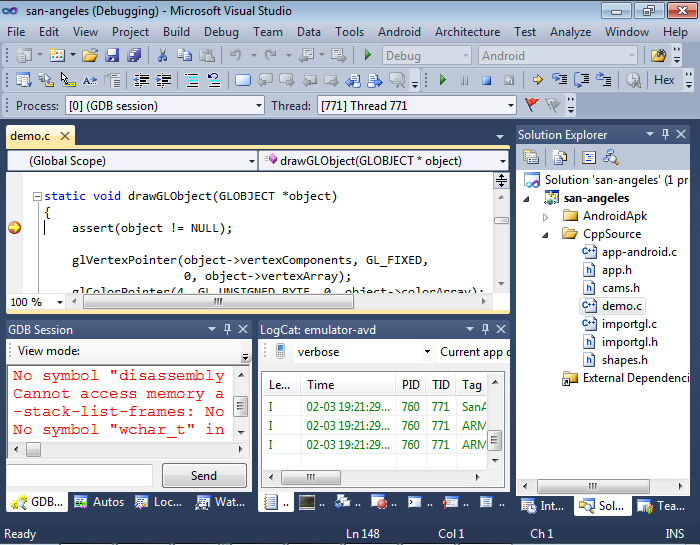The image size is (700, 545).
Task: Save the current file with disk icon
Action: [112, 55]
